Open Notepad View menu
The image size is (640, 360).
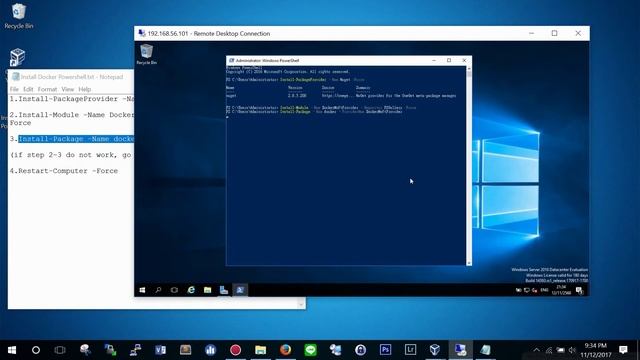point(68,89)
